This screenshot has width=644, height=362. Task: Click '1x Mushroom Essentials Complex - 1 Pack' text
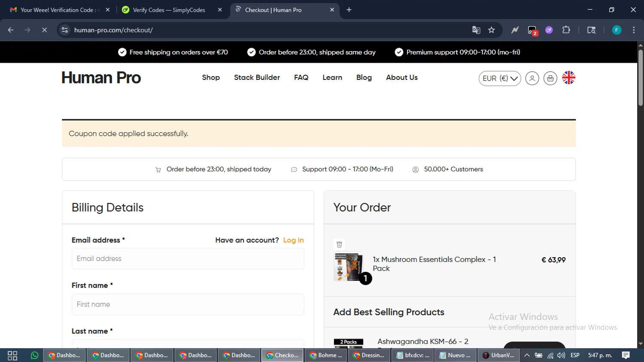434,264
